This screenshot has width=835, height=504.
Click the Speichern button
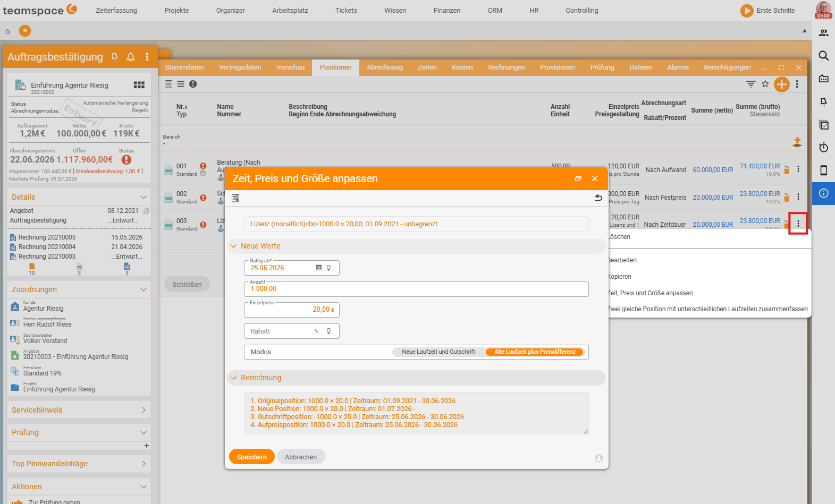coord(252,457)
